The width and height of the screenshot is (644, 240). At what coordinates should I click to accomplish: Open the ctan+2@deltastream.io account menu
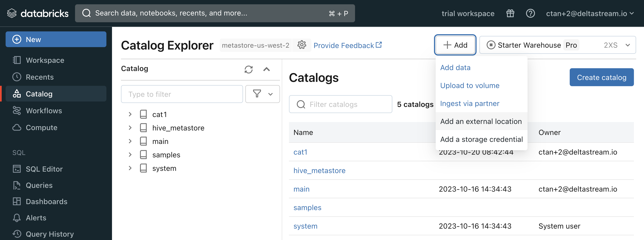(590, 13)
